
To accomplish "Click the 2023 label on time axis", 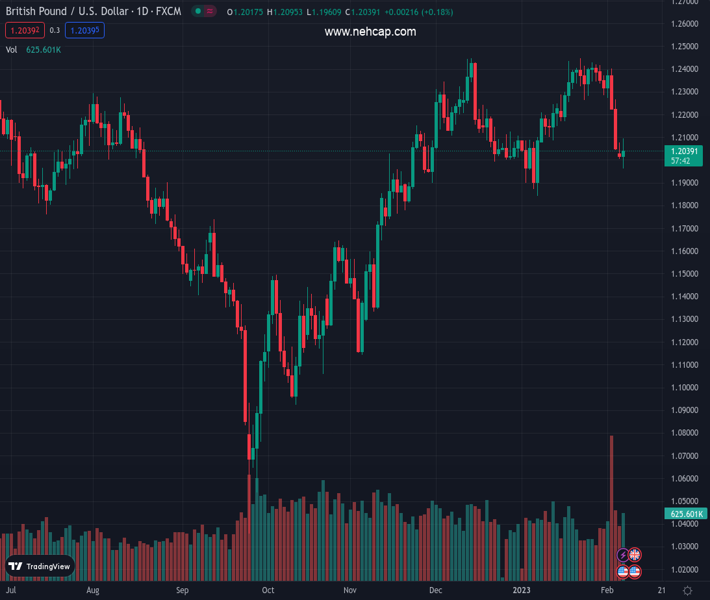I will tap(522, 590).
